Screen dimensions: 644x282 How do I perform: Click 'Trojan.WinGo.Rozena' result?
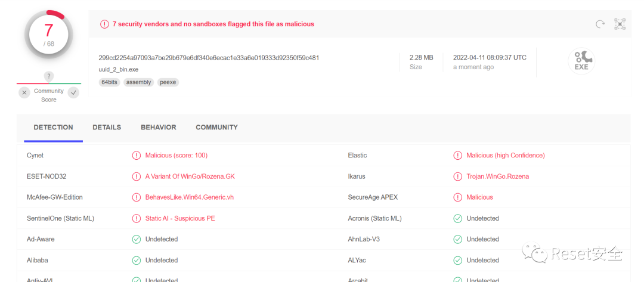(x=498, y=176)
